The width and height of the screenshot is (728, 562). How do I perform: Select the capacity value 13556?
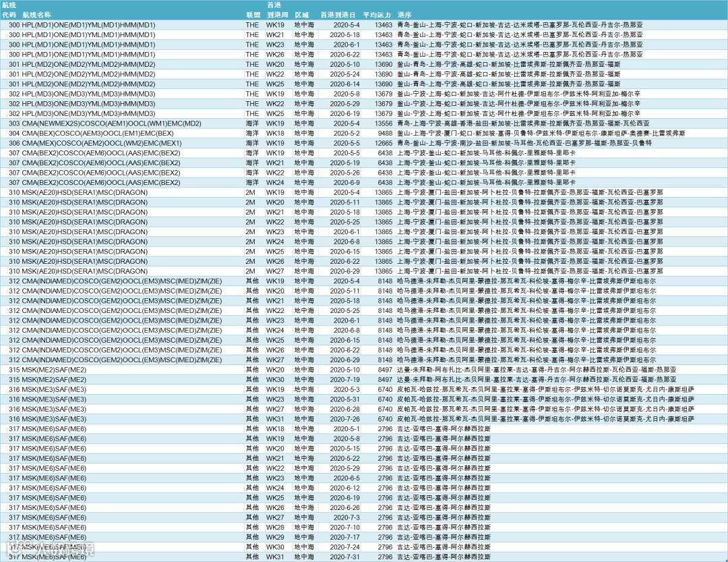tap(384, 123)
